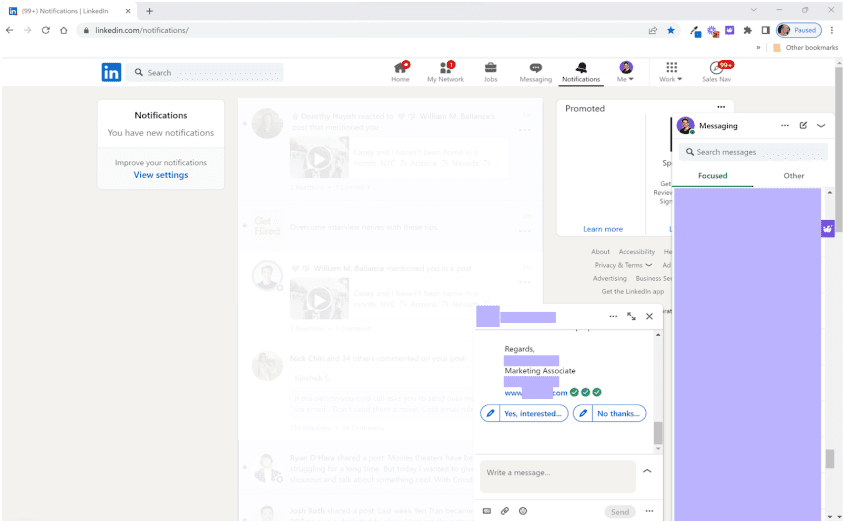
Task: Click the Sales Nav compass icon
Action: tap(716, 68)
